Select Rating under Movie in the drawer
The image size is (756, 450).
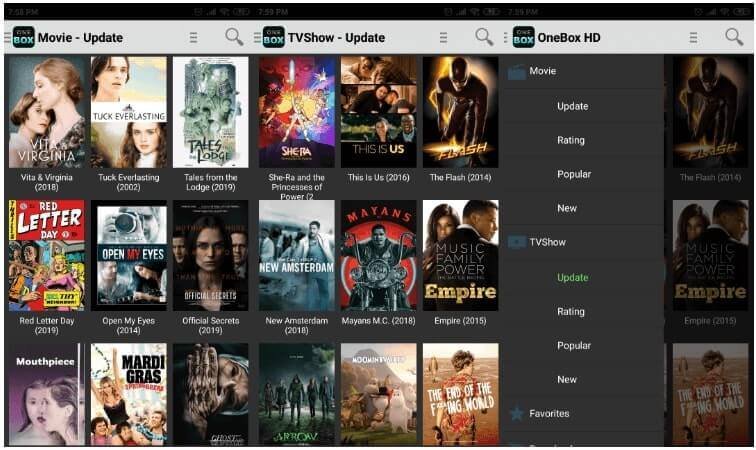[x=571, y=140]
